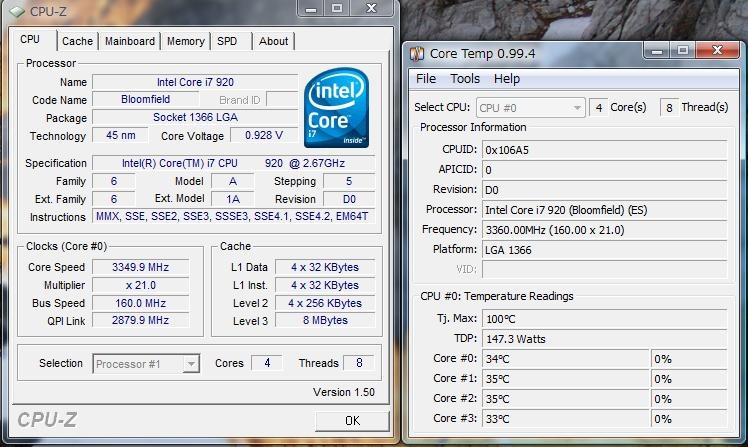
Task: Click the Core Temp core count box '4'
Action: tap(598, 108)
